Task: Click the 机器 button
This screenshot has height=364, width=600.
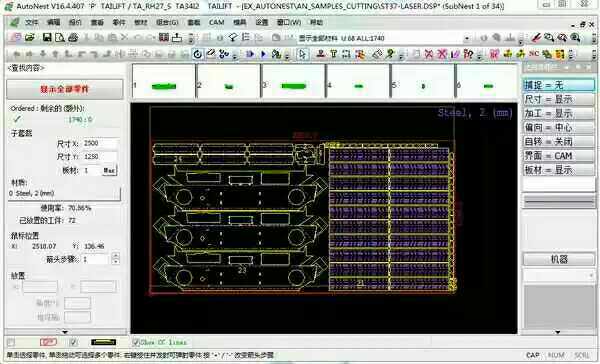Action: 559,259
